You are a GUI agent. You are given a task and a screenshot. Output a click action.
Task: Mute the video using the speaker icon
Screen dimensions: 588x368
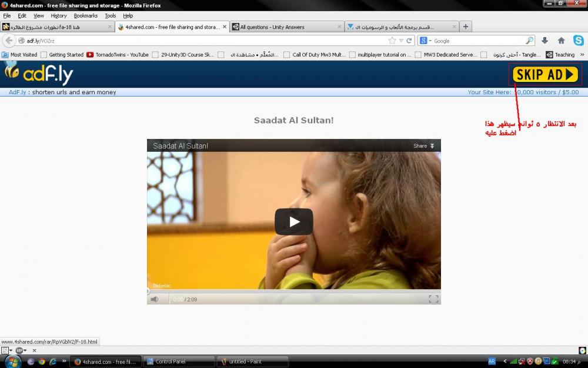154,299
